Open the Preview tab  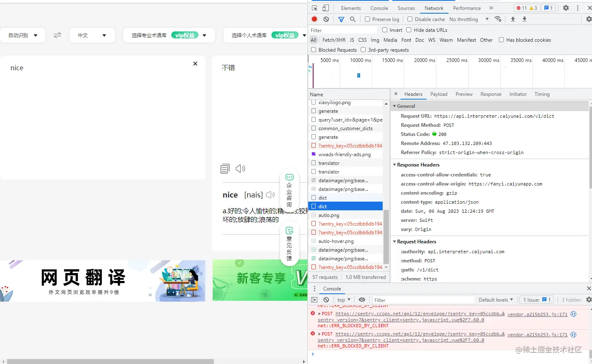[x=464, y=94]
